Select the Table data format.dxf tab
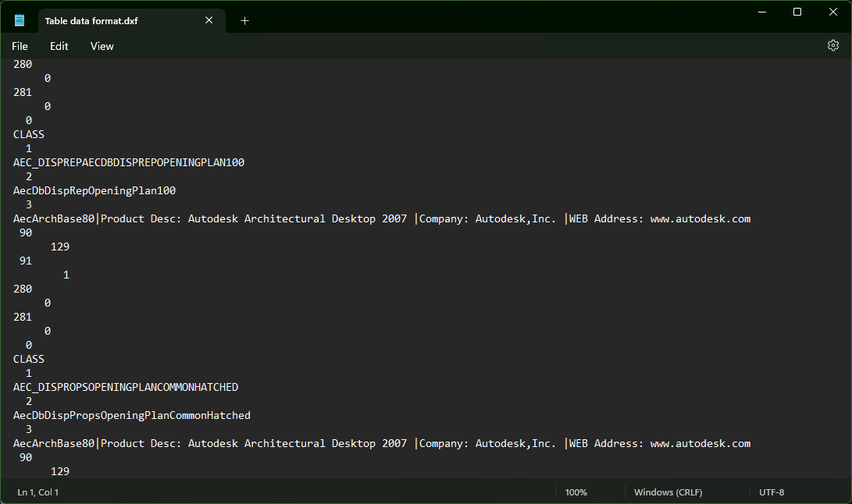Screen dimensions: 852x504 pyautogui.click(x=102, y=21)
